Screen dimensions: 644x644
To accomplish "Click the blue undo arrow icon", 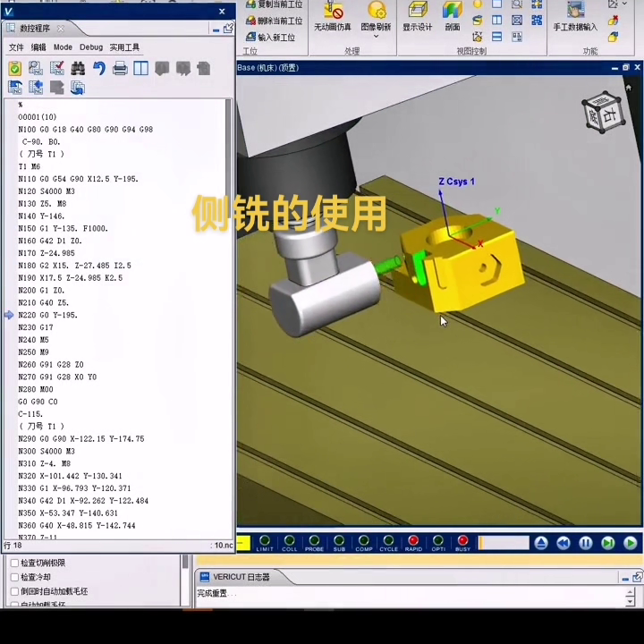I will 98,69.
